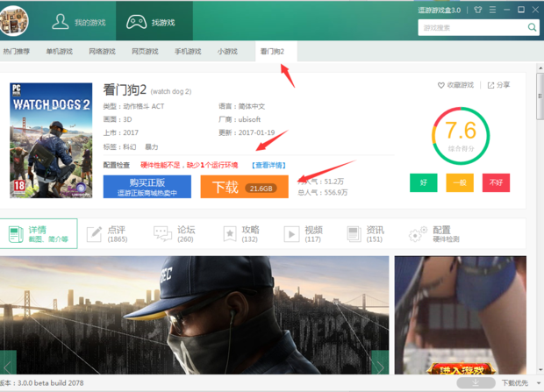
Task: Select the 手机游戏 tab
Action: pyautogui.click(x=188, y=52)
